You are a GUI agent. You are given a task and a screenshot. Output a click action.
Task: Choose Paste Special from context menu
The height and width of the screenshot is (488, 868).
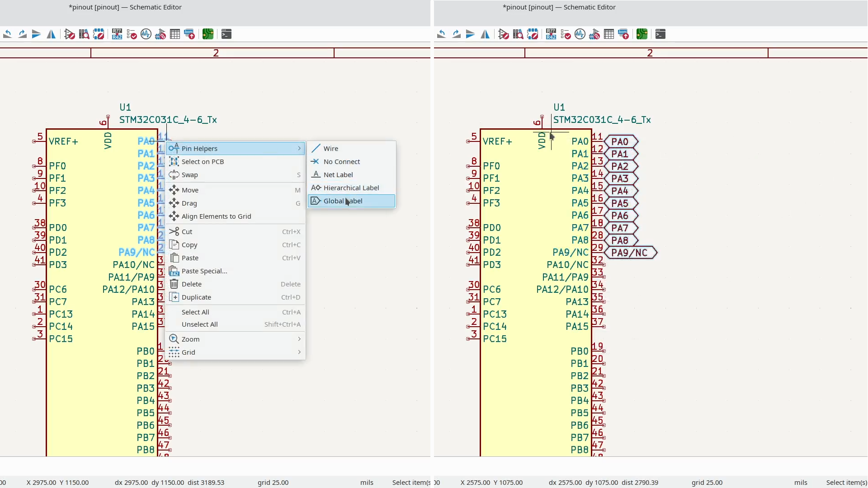click(204, 271)
